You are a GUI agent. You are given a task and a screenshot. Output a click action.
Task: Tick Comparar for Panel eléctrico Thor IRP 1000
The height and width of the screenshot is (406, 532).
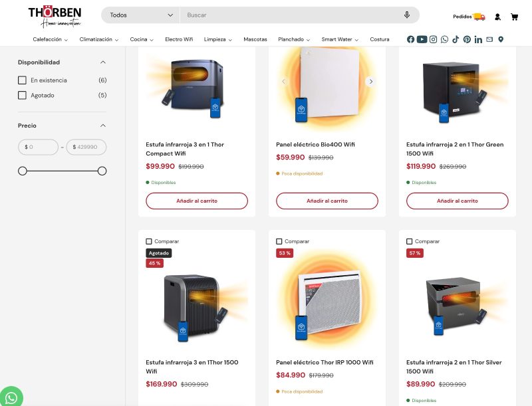pos(279,241)
